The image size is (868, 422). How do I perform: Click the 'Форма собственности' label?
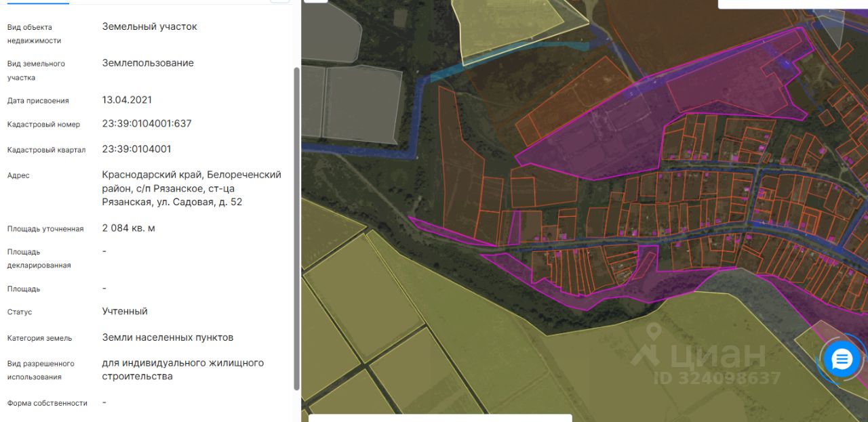pyautogui.click(x=47, y=403)
